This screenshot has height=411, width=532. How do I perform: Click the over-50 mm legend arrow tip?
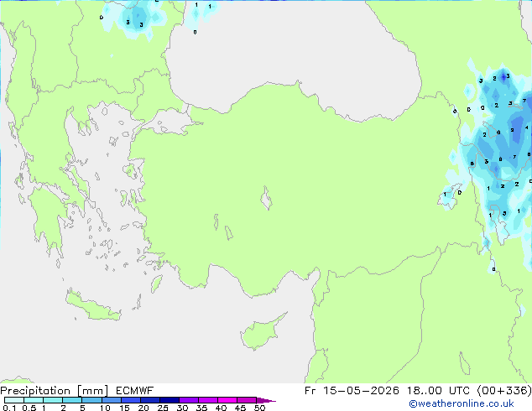pos(266,400)
